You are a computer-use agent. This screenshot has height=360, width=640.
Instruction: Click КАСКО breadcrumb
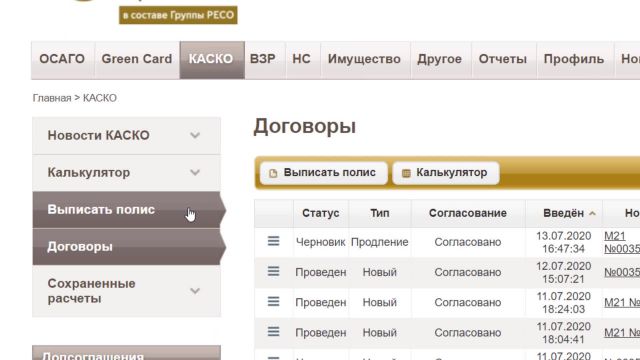tap(100, 98)
